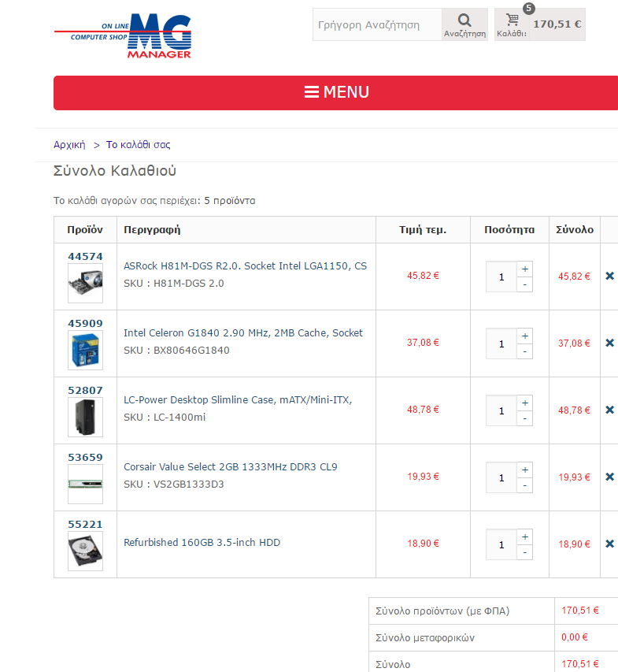Increase quantity of Refurbished 160GB HDD
The height and width of the screenshot is (672, 618).
click(524, 536)
